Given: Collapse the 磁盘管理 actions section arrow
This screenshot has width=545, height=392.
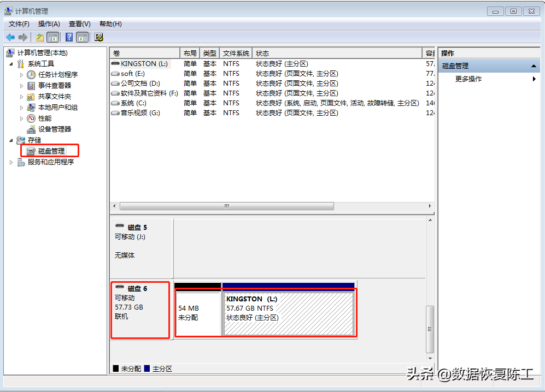Looking at the screenshot, I should click(534, 66).
